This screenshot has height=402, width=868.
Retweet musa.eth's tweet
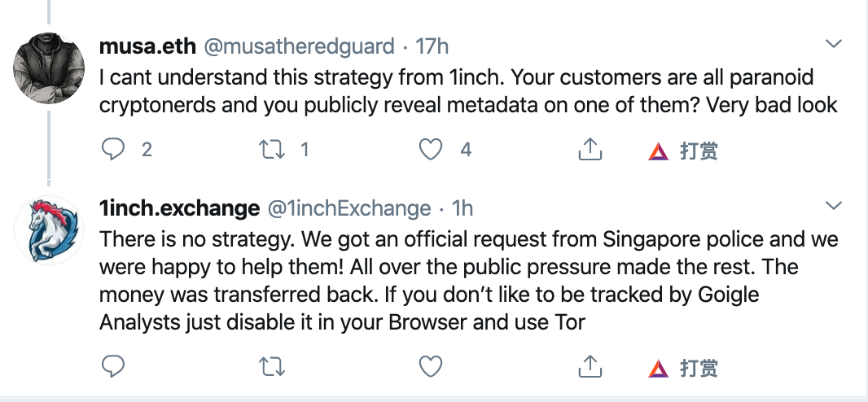pyautogui.click(x=271, y=150)
